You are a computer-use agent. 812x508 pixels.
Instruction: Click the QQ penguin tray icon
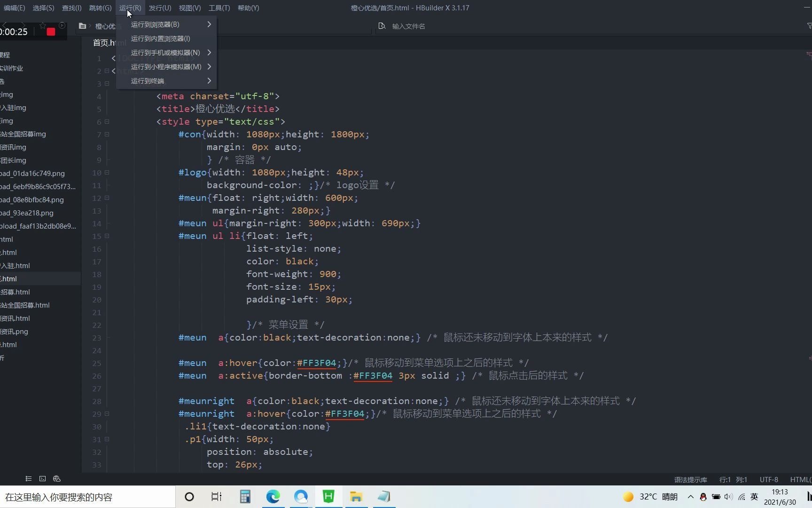tap(703, 497)
